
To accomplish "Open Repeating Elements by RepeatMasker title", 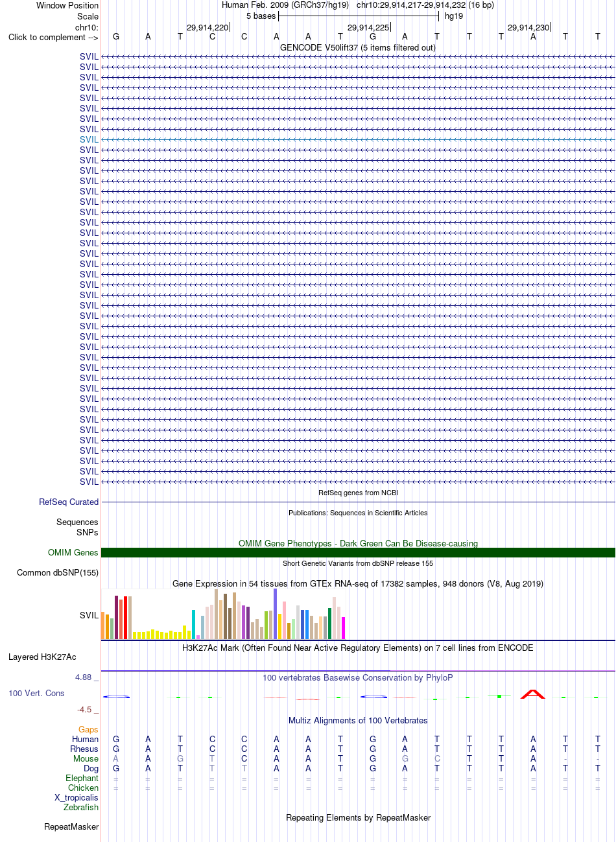I will coord(358,817).
